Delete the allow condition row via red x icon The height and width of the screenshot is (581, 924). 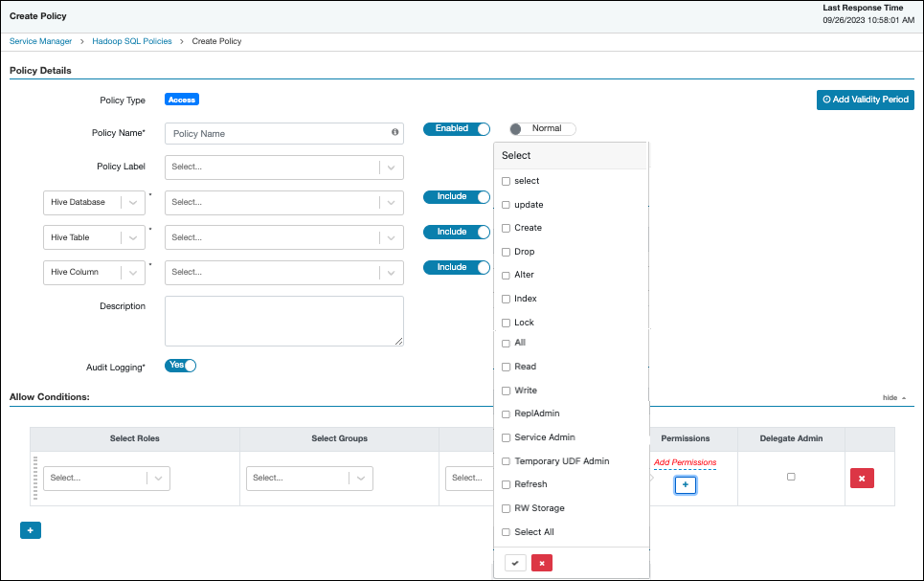(x=861, y=478)
